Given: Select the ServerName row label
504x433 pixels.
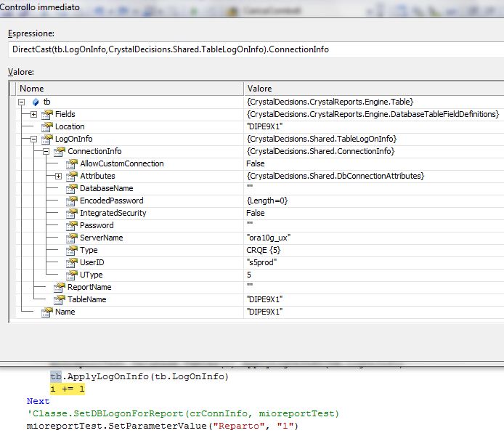Looking at the screenshot, I should [101, 238].
